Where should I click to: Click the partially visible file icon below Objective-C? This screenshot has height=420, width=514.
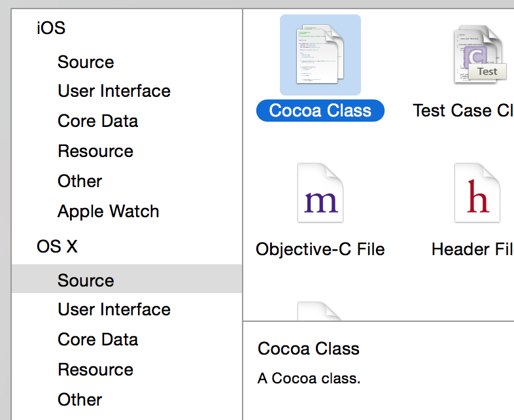coord(320,311)
